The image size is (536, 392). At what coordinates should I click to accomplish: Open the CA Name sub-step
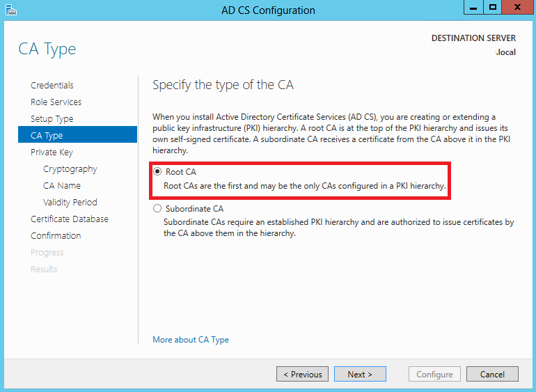pos(62,185)
